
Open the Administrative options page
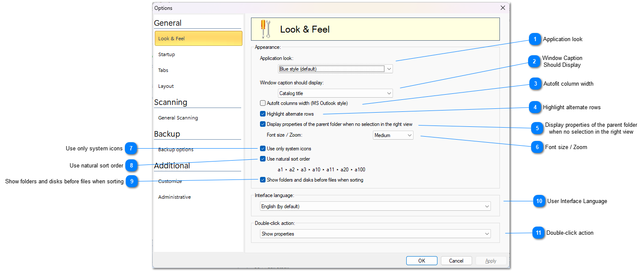(174, 197)
